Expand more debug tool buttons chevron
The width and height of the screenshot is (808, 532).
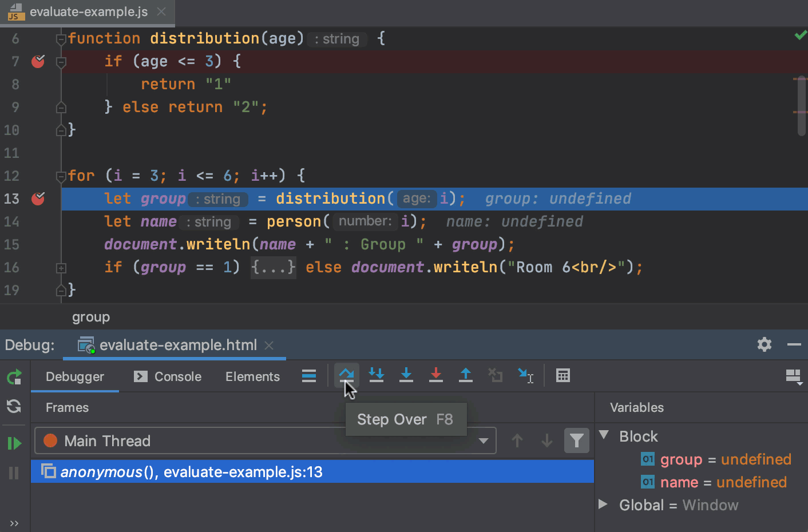14,523
